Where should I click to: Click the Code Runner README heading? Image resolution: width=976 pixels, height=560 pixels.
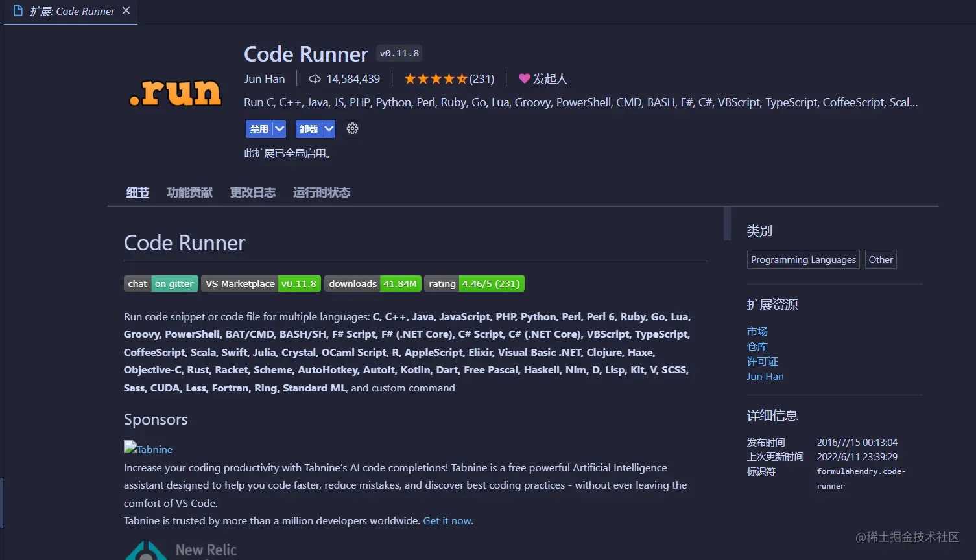click(x=185, y=242)
